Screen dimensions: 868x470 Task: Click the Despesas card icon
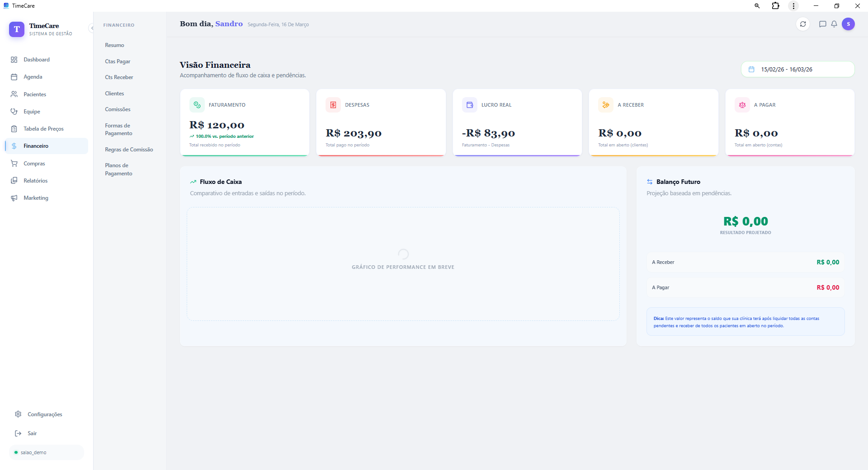click(x=333, y=105)
